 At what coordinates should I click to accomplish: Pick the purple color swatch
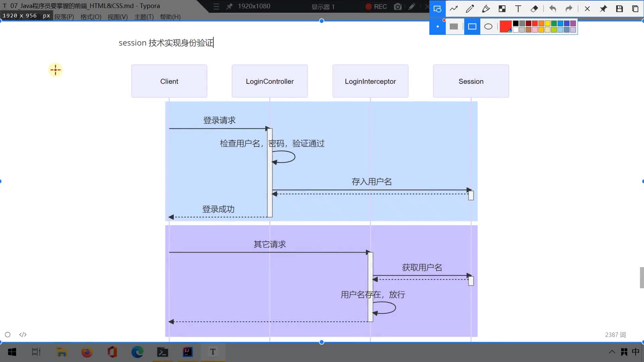[573, 23]
